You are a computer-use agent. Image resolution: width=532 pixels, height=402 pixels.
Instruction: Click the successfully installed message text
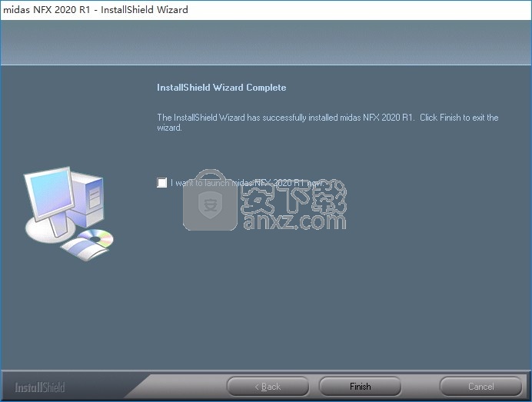tap(328, 122)
